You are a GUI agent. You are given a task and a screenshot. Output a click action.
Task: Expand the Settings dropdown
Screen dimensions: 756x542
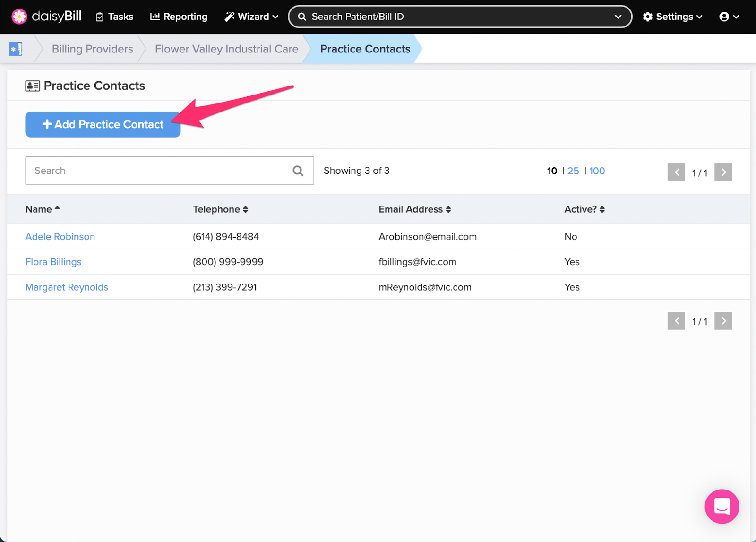[672, 17]
